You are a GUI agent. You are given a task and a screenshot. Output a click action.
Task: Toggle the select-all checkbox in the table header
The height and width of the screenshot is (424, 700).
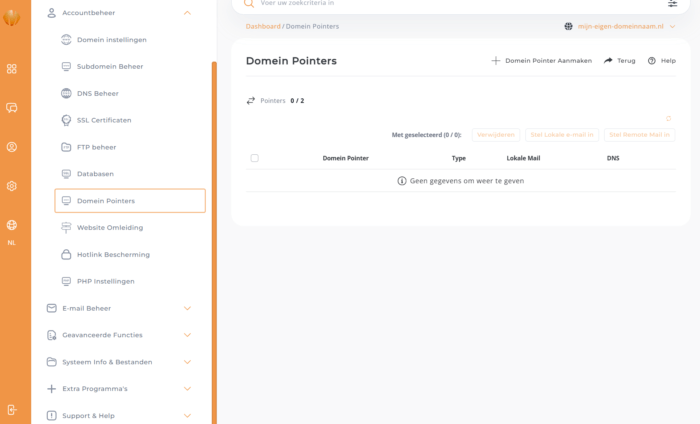click(254, 158)
